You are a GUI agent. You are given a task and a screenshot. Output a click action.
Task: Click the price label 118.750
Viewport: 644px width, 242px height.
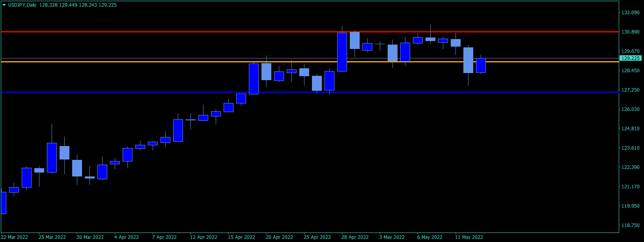pos(630,225)
